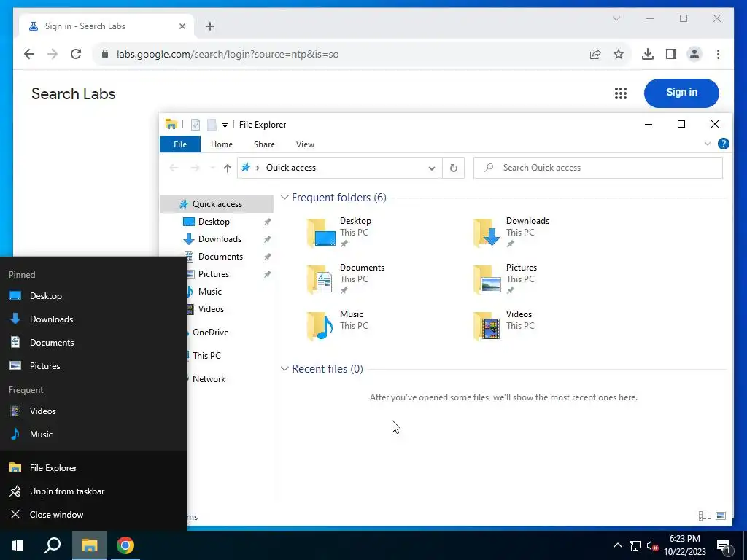The image size is (747, 560).
Task: Open Chrome profile avatar
Action: (x=694, y=54)
